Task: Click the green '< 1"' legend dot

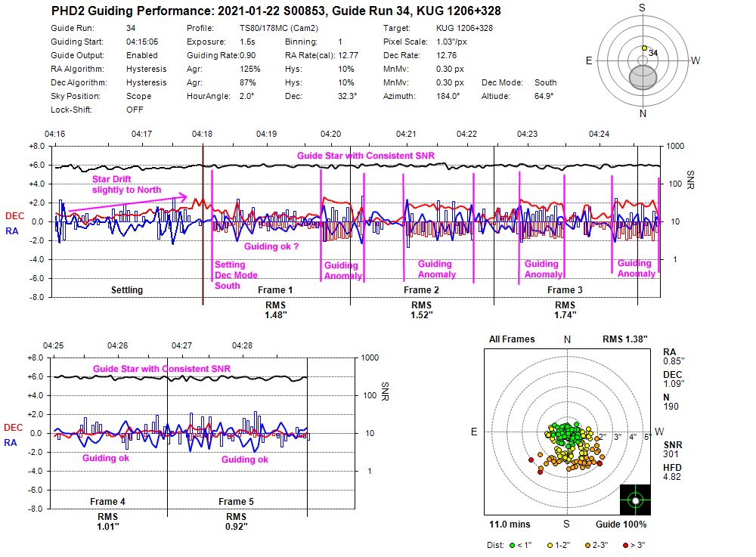Action: 512,546
